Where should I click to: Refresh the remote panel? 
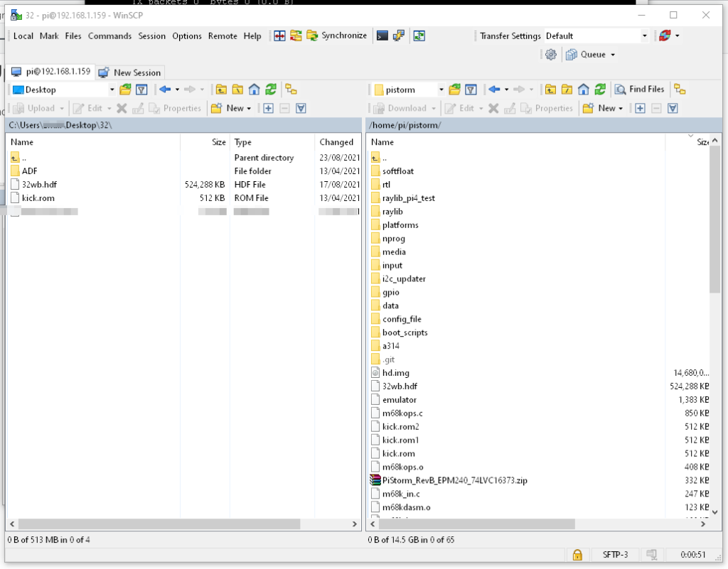click(600, 90)
